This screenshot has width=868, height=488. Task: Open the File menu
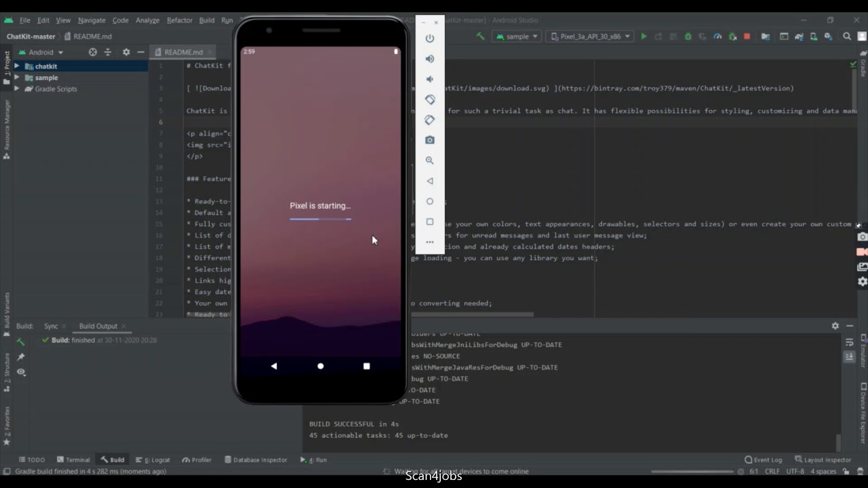click(24, 20)
